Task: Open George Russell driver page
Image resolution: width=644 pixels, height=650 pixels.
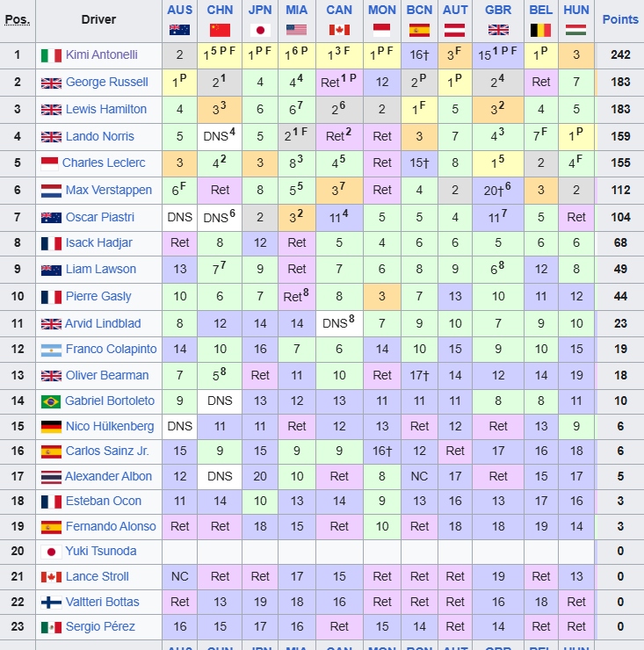Action: point(106,82)
